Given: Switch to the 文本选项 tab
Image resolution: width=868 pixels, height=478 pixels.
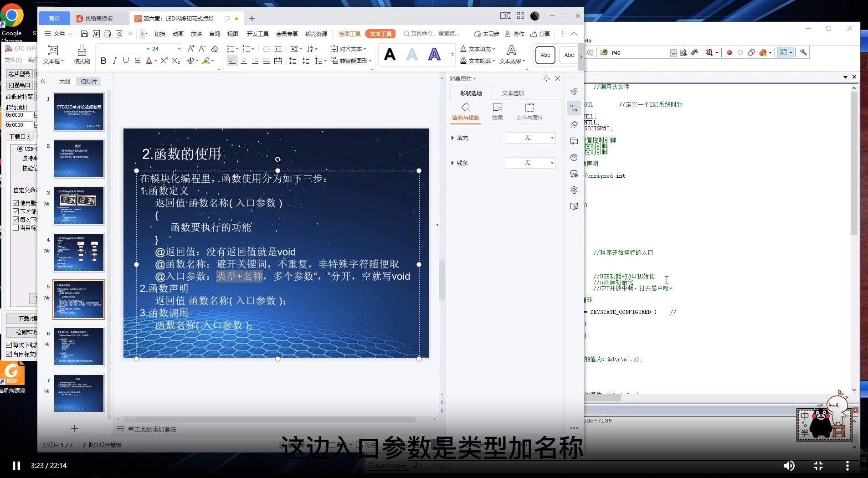Looking at the screenshot, I should click(x=513, y=93).
